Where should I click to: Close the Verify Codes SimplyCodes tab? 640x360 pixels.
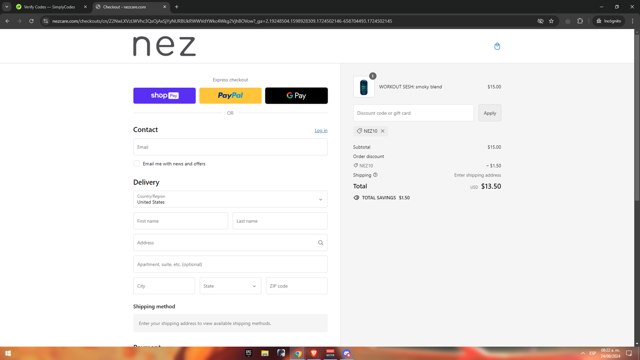coord(85,7)
